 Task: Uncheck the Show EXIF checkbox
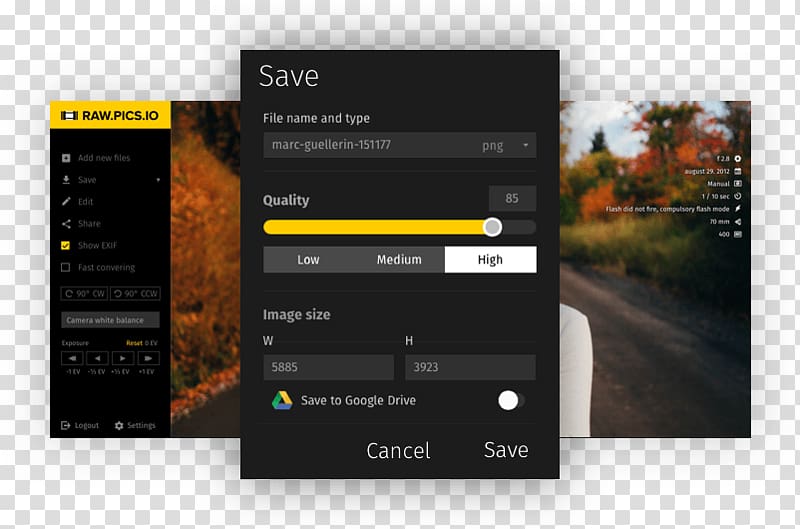[x=65, y=245]
